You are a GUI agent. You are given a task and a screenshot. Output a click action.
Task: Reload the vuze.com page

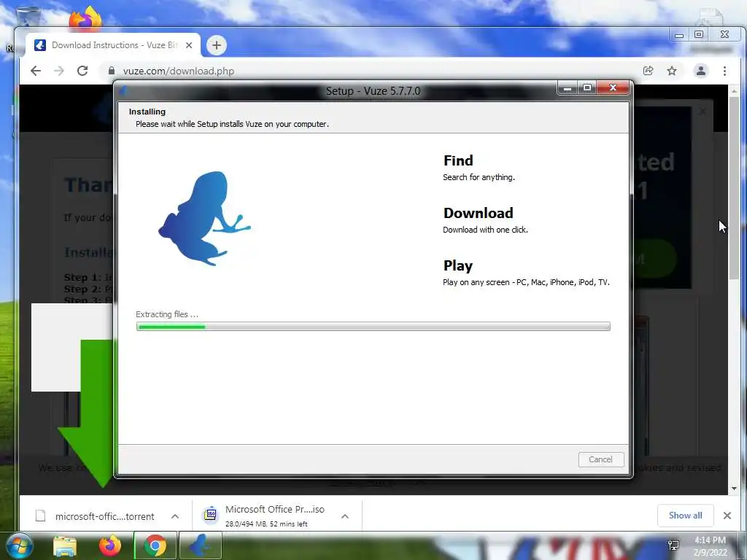(82, 71)
